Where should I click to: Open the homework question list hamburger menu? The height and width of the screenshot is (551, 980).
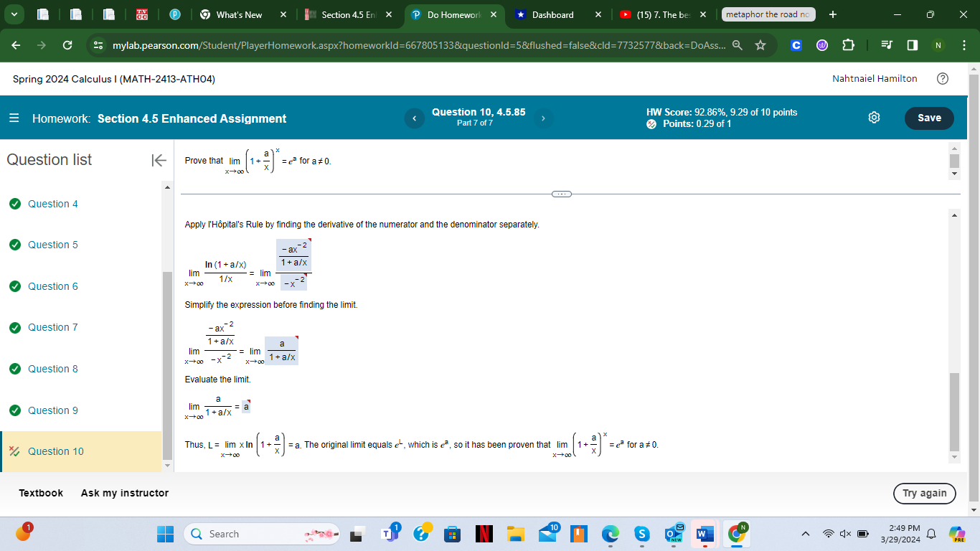click(12, 118)
